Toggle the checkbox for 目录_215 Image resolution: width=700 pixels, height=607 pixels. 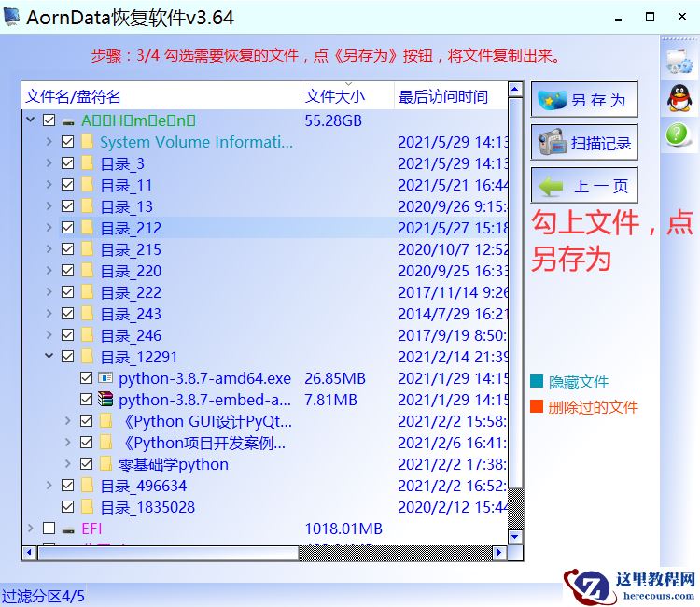click(68, 248)
